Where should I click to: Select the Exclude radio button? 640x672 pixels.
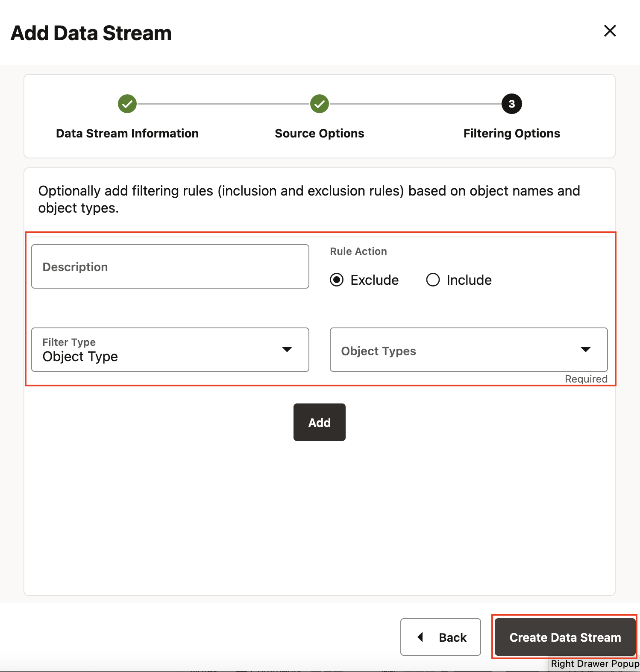click(x=337, y=280)
